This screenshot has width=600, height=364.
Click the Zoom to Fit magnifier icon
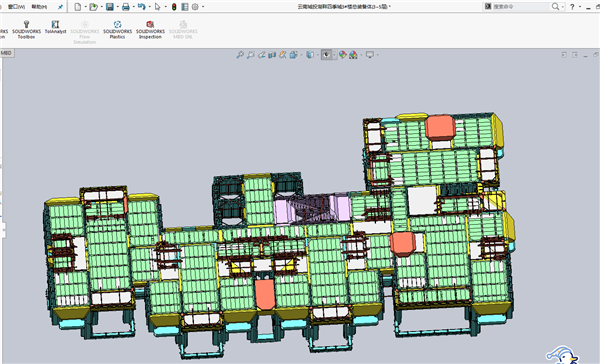(x=240, y=55)
